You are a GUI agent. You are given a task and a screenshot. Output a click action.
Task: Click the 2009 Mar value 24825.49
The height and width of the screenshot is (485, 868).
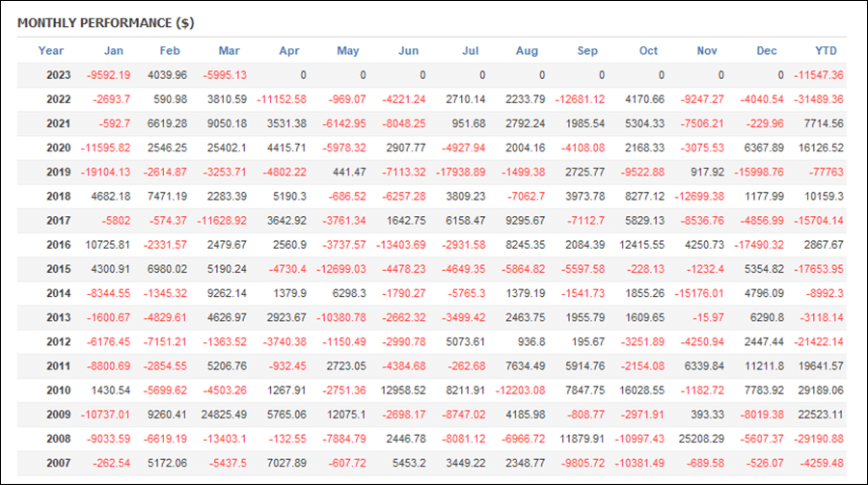224,415
